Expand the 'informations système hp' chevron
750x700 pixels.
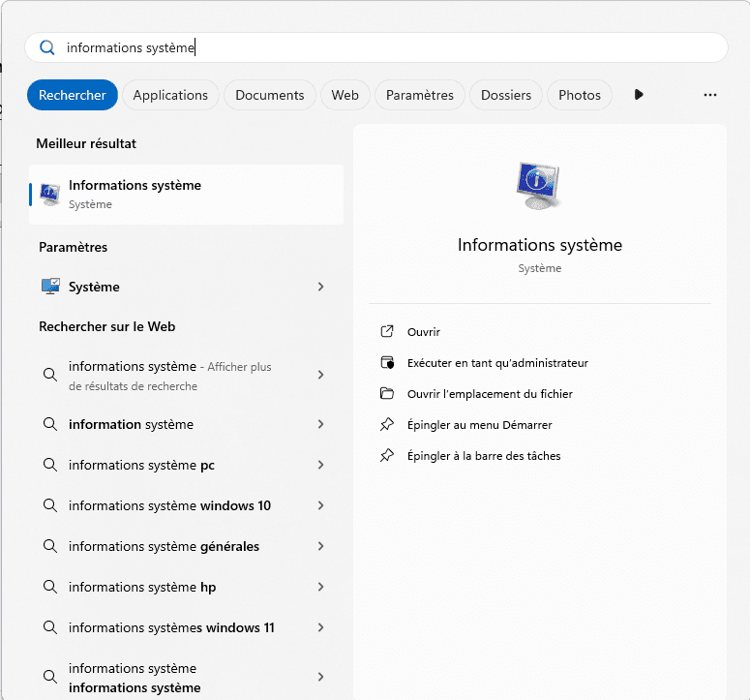click(320, 587)
